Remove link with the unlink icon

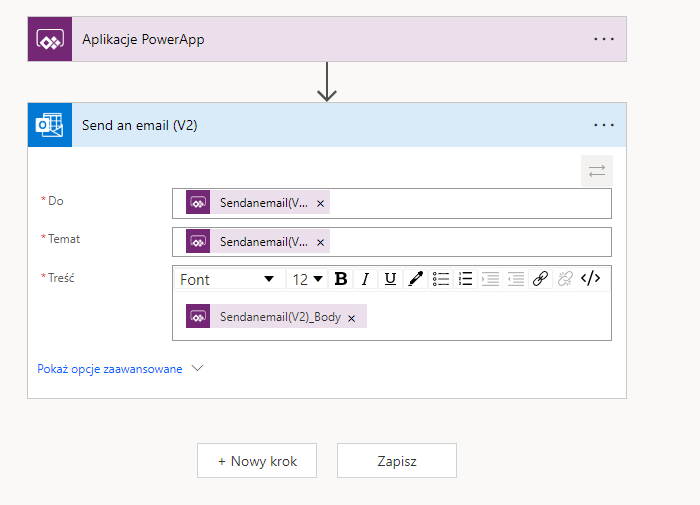pos(565,279)
